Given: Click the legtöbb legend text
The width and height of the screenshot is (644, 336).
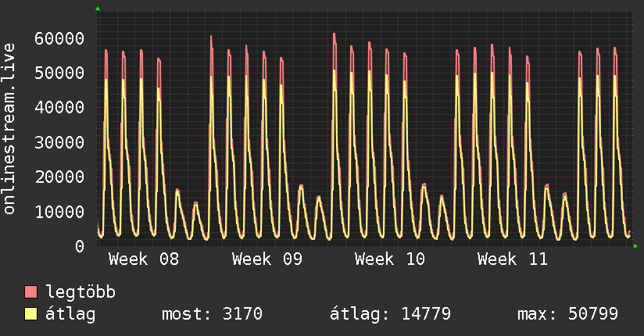Looking at the screenshot, I should tap(81, 292).
